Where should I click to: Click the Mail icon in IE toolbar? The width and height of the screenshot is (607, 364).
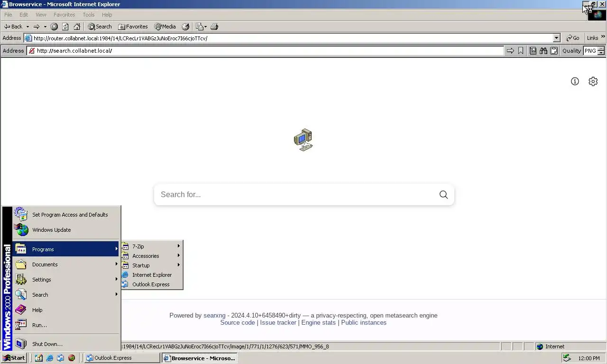click(x=199, y=27)
